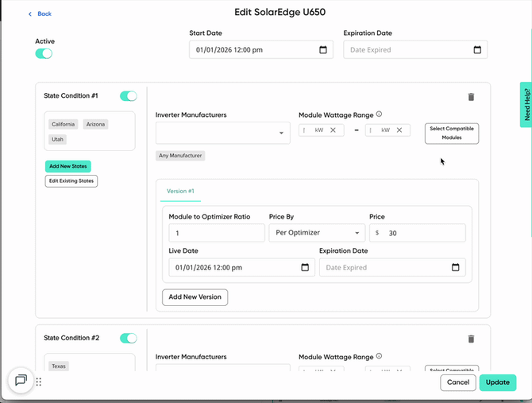Click the Edit SolarEdge U650 title
532x403 pixels.
coord(280,12)
